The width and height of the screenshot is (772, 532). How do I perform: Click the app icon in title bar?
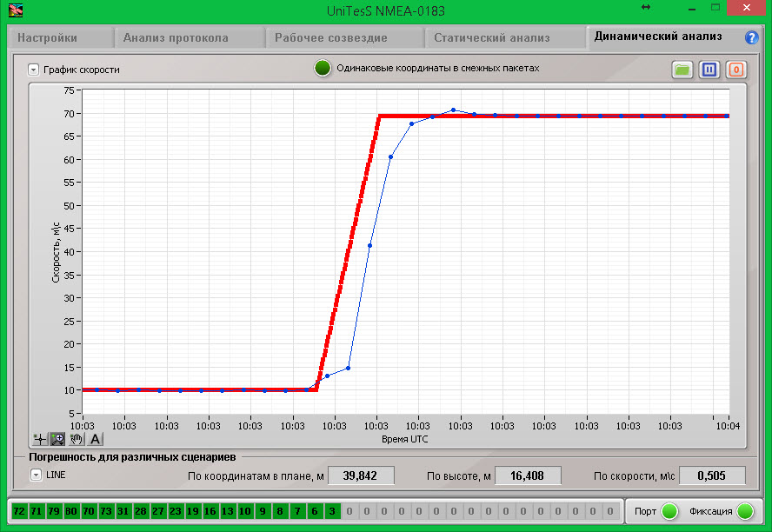click(15, 9)
